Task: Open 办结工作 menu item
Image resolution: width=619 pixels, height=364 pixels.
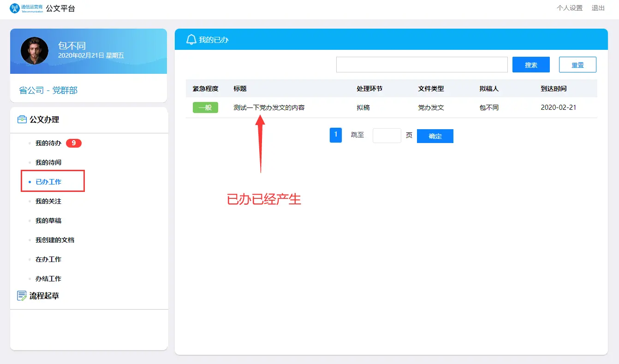Action: pos(48,279)
